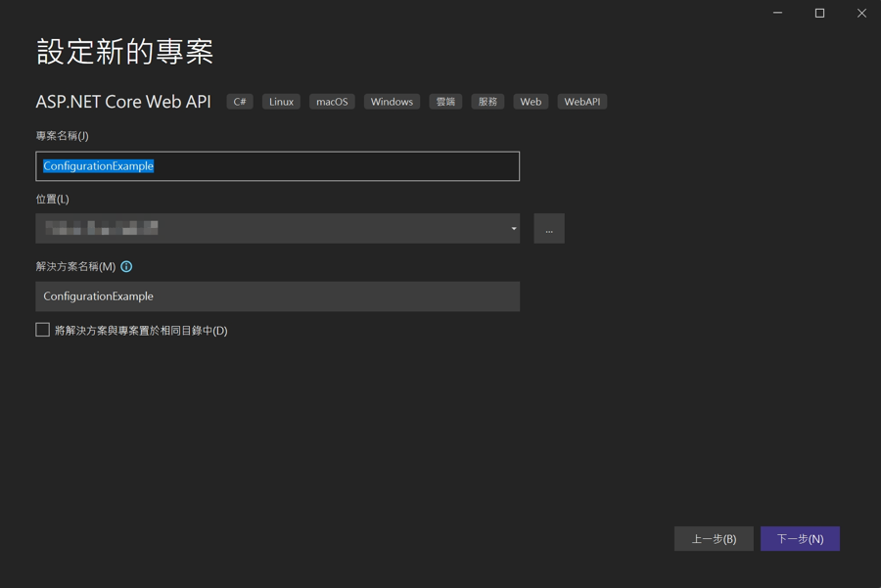Click the 雲端 project type tag

(445, 102)
